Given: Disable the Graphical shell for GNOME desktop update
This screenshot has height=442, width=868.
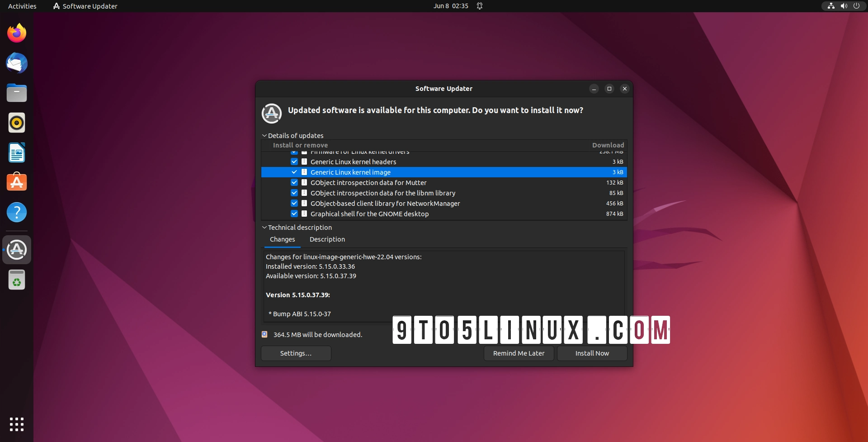Looking at the screenshot, I should (x=294, y=214).
